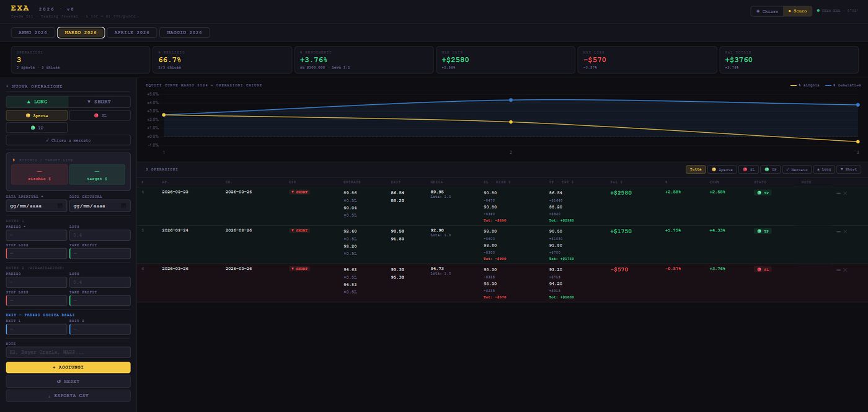Image resolution: width=868 pixels, height=412 pixels.
Task: Click the AGGIUNGI button
Action: [x=68, y=367]
